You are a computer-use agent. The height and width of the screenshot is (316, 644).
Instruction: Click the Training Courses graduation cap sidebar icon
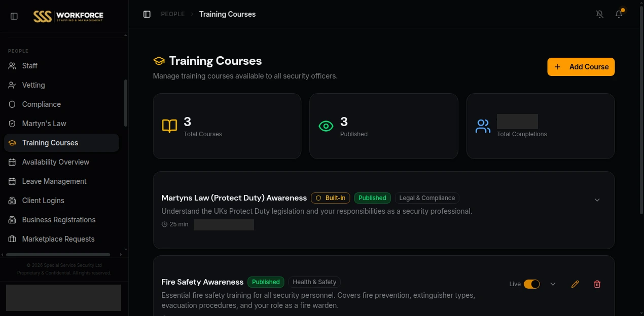[12, 143]
